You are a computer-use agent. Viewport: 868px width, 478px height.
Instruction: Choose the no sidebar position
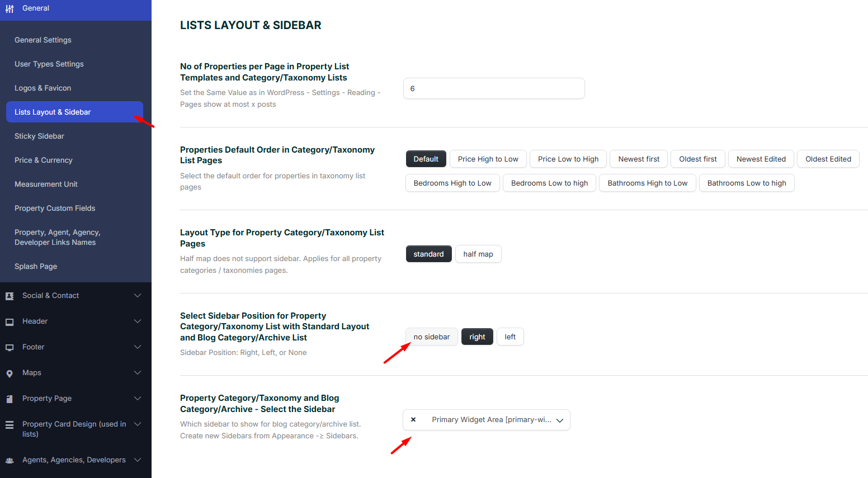pos(431,337)
